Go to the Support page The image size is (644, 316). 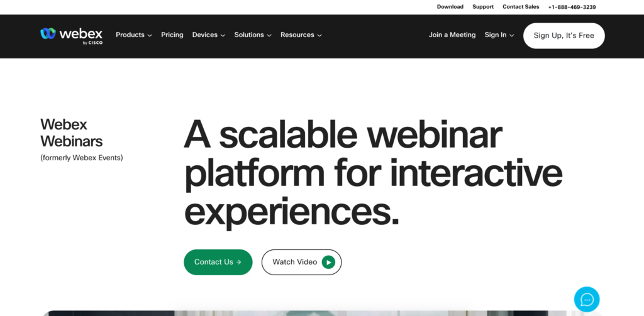[483, 7]
